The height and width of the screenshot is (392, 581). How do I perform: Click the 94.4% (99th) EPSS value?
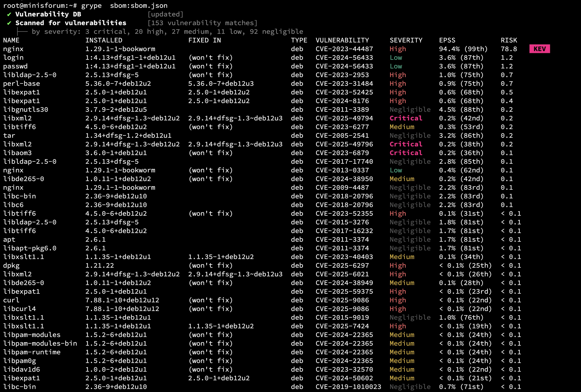pos(463,49)
